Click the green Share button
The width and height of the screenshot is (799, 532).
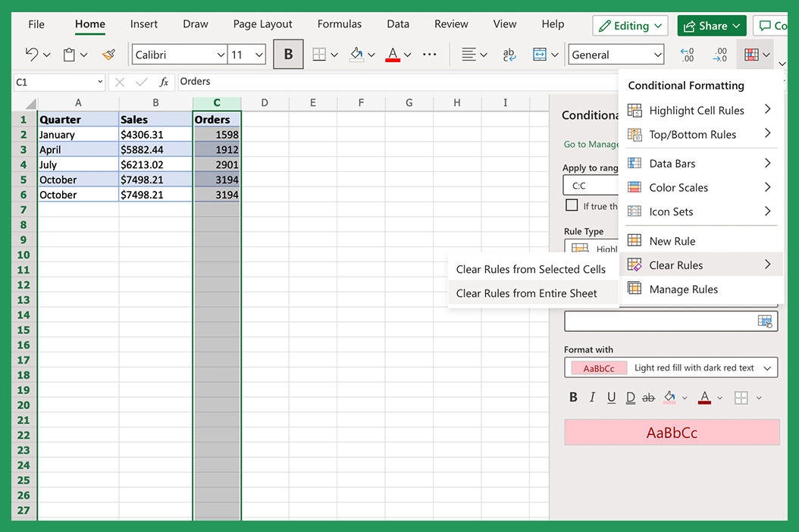coord(711,26)
